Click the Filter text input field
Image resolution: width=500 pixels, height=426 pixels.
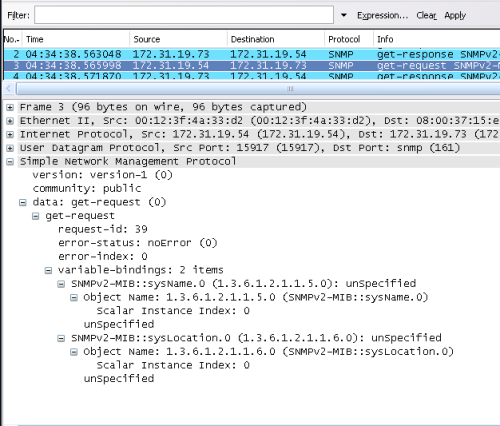coord(184,15)
